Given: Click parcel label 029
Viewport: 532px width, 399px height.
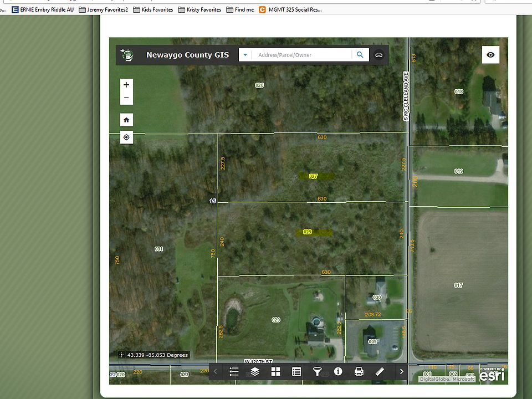Looking at the screenshot, I should (x=276, y=320).
